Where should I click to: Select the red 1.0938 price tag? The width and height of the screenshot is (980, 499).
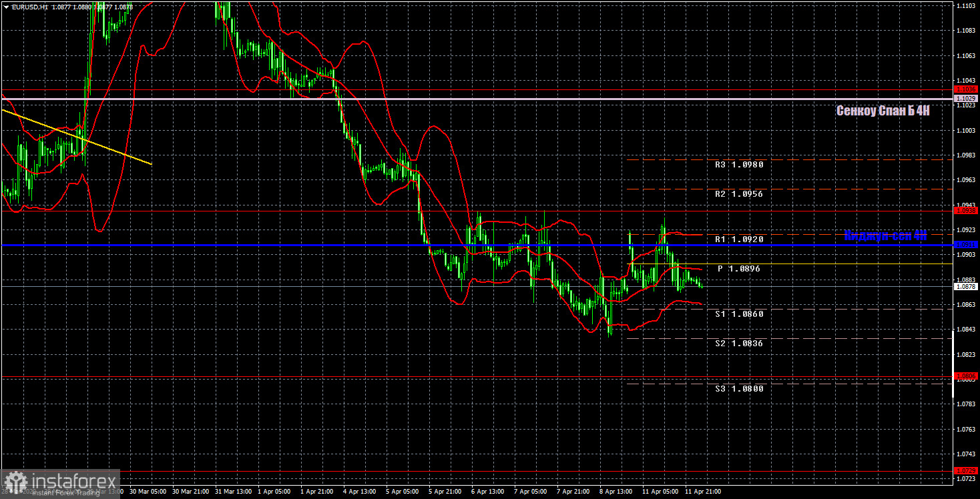[x=966, y=210]
